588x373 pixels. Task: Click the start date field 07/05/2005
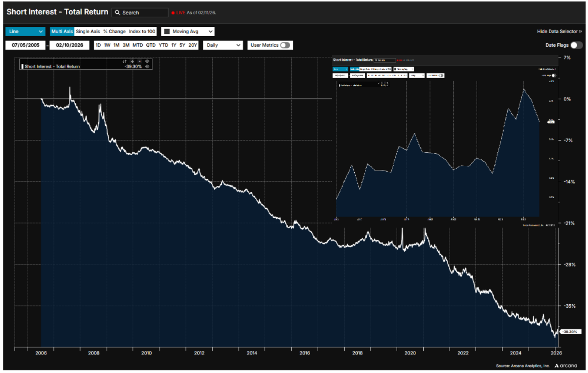click(26, 45)
